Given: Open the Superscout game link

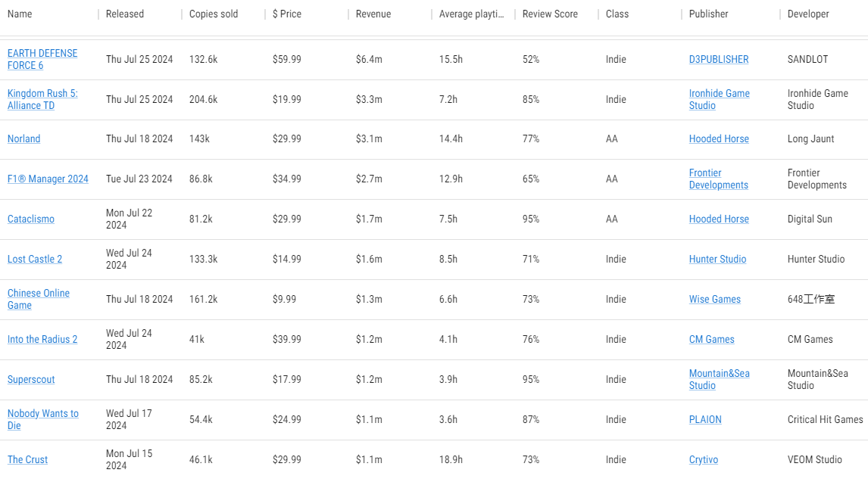Looking at the screenshot, I should tap(31, 379).
